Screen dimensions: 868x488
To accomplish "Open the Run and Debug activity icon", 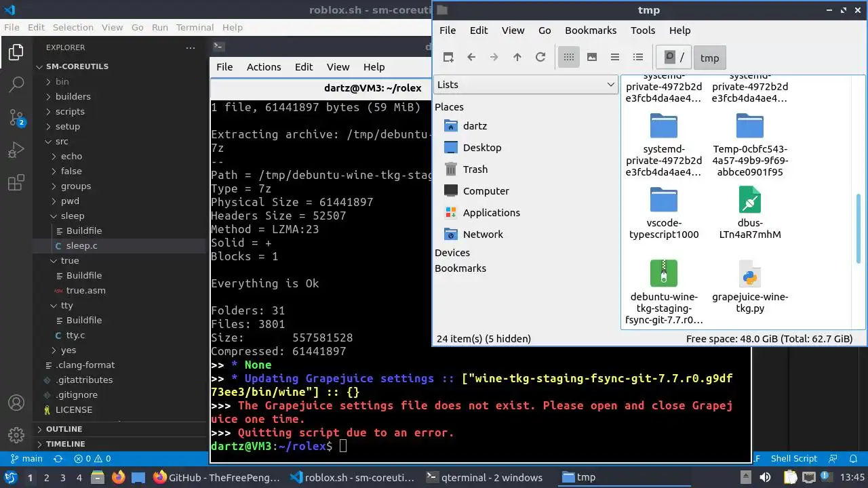I will (16, 150).
